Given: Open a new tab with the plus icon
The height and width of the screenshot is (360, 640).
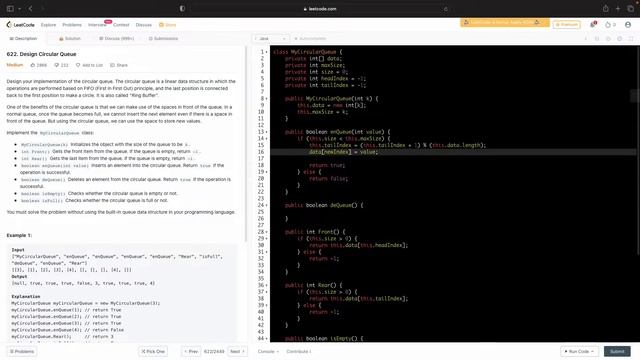Looking at the screenshot, I should point(618,9).
